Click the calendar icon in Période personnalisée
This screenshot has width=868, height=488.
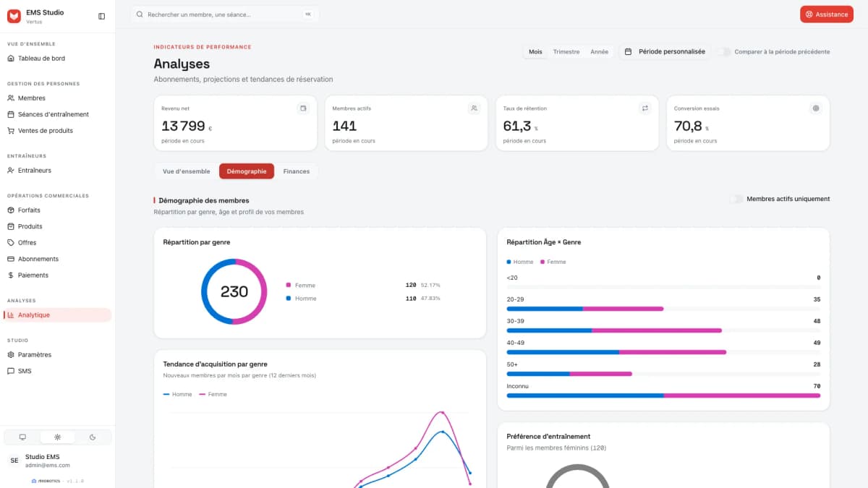point(628,52)
